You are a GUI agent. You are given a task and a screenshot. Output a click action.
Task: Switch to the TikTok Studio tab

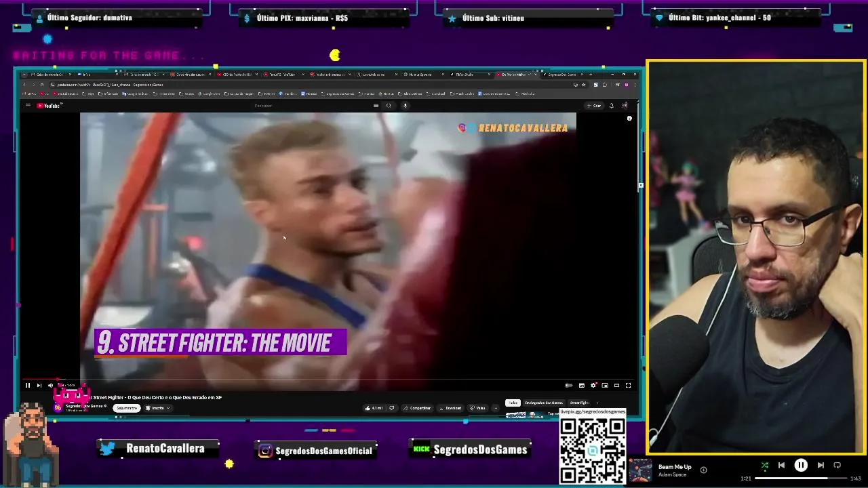tap(469, 75)
